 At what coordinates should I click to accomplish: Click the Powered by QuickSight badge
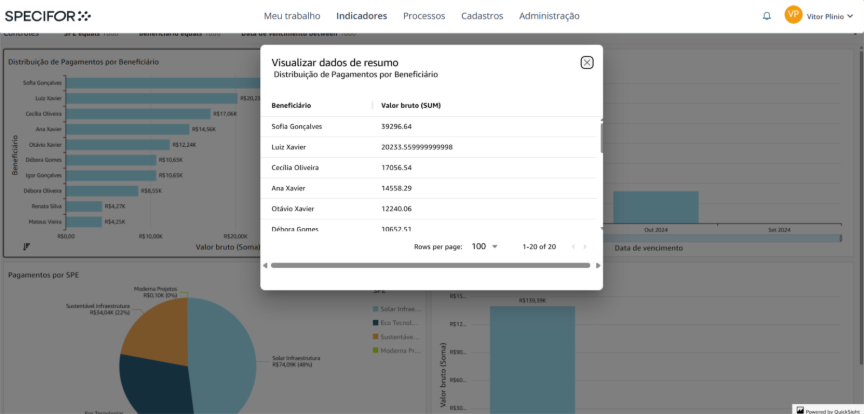tap(828, 410)
